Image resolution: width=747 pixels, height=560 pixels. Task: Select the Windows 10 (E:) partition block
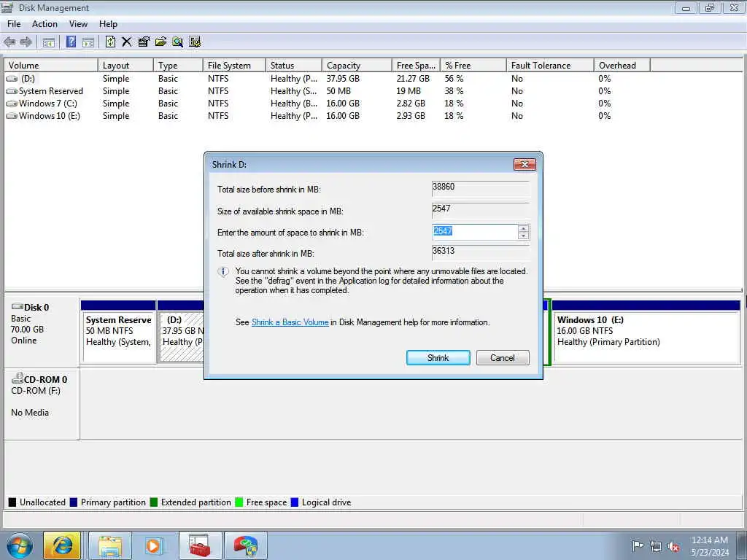[646, 332]
